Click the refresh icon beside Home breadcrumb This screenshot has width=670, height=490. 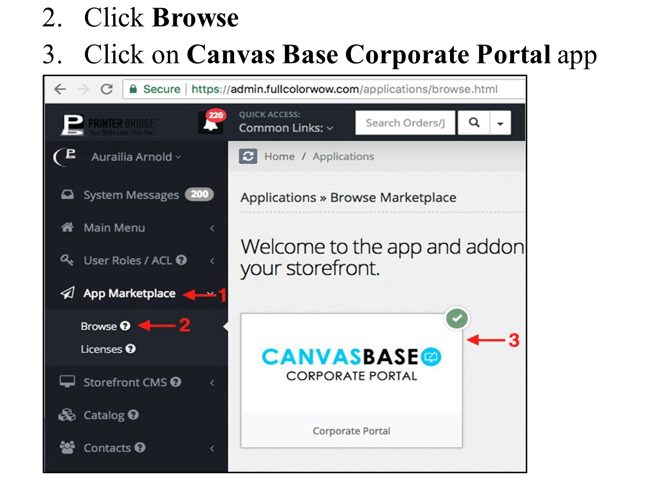tap(248, 157)
